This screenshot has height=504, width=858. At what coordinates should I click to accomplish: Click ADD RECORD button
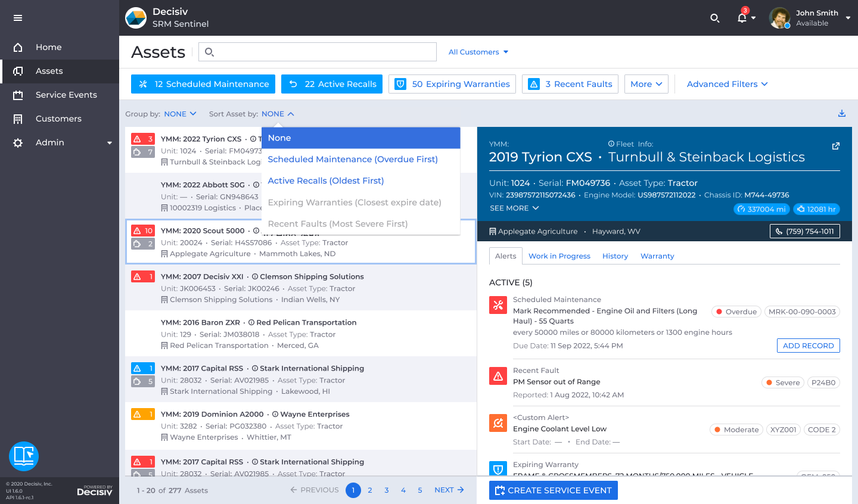[x=809, y=346]
